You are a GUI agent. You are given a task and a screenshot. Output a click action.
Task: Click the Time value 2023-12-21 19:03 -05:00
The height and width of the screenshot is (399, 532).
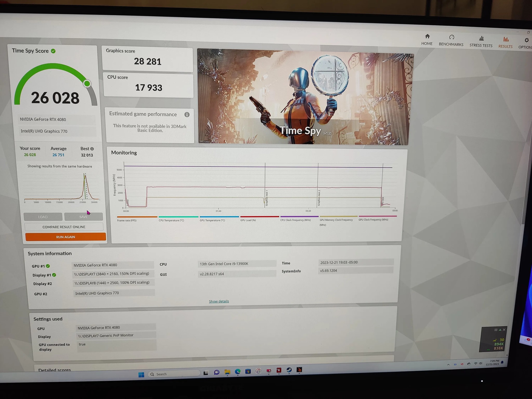356,262
